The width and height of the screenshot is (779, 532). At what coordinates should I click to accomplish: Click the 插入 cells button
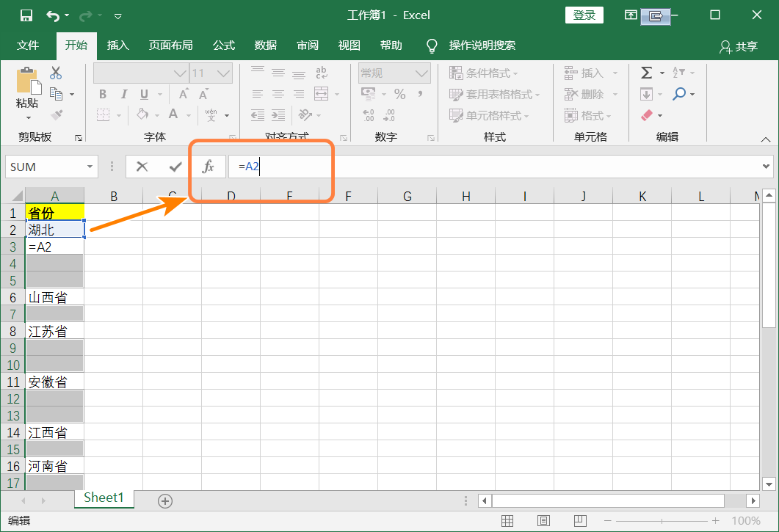[584, 73]
